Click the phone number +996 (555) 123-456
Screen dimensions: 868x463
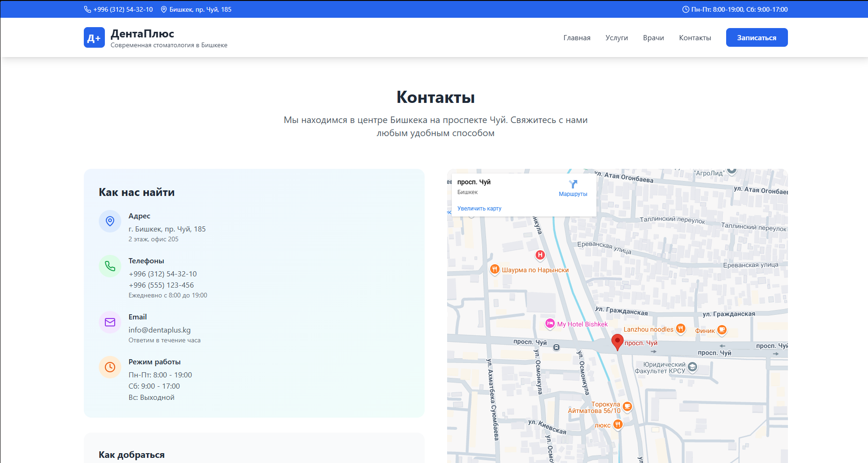point(161,285)
